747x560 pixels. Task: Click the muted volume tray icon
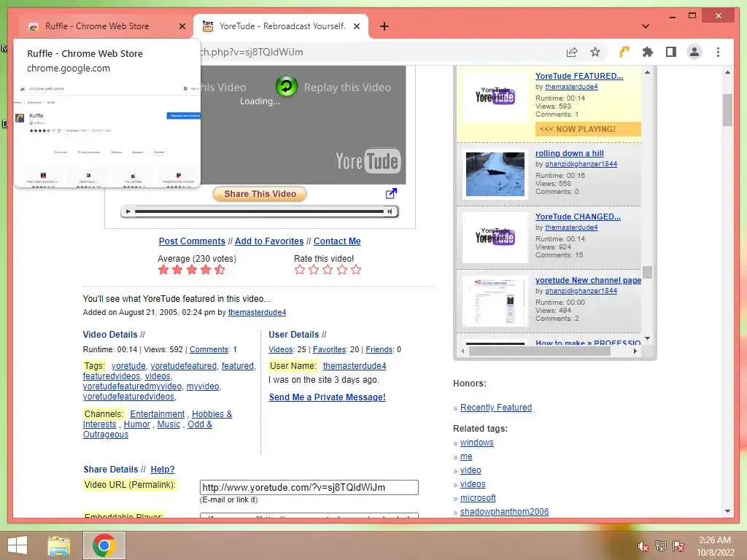[643, 546]
